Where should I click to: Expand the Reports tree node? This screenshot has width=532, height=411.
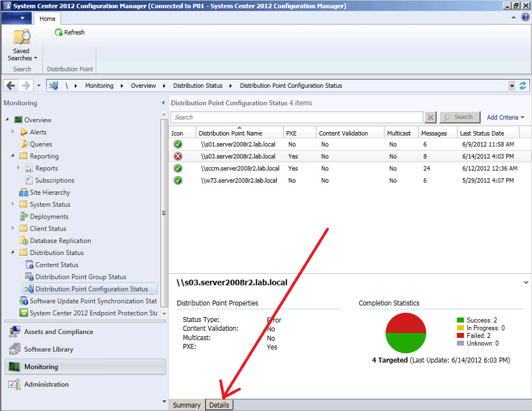click(x=18, y=168)
